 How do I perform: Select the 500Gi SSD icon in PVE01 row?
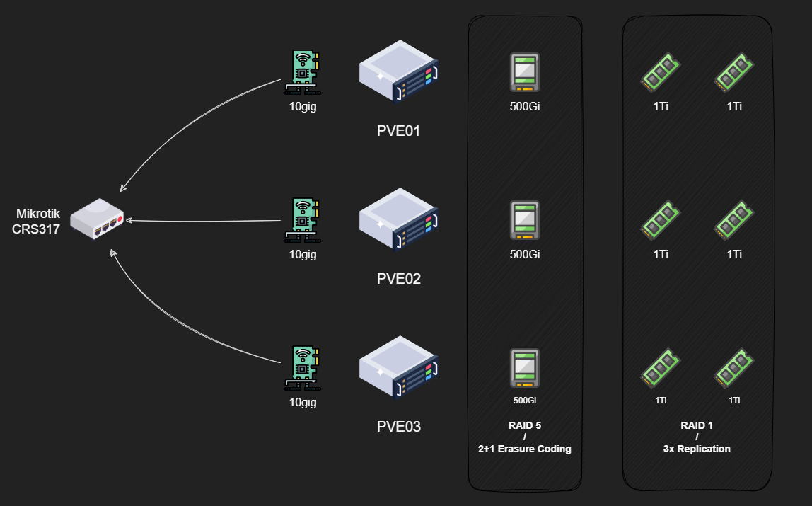pos(525,72)
